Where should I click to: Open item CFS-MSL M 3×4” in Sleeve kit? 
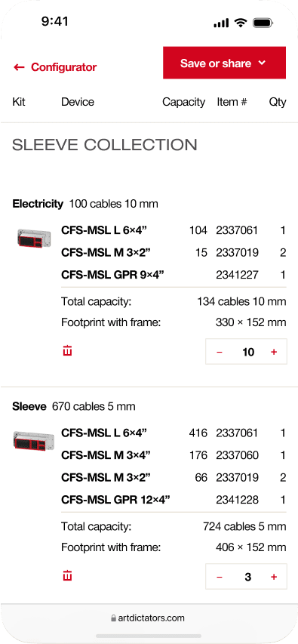[x=106, y=455]
